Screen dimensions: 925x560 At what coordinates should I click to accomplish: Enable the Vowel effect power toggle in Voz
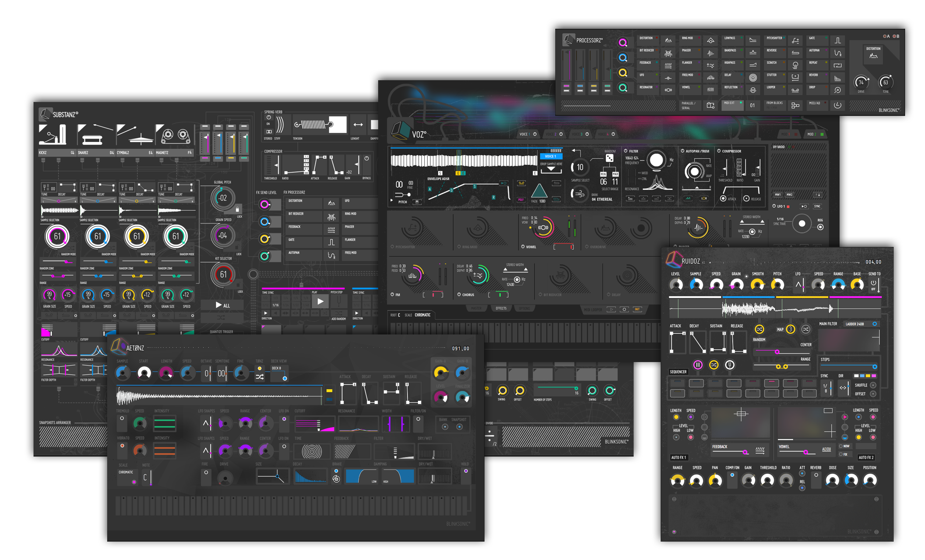pyautogui.click(x=523, y=247)
